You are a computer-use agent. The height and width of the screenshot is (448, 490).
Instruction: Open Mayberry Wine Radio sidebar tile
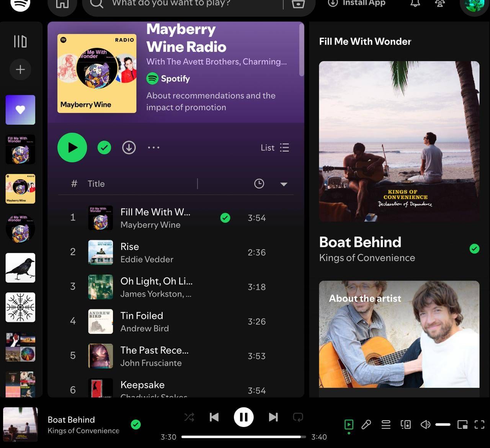click(x=20, y=189)
